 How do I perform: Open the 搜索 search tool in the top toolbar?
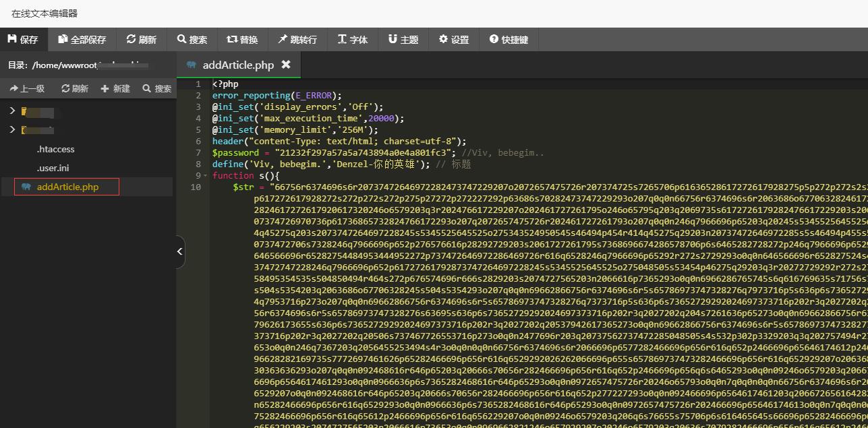tap(192, 40)
